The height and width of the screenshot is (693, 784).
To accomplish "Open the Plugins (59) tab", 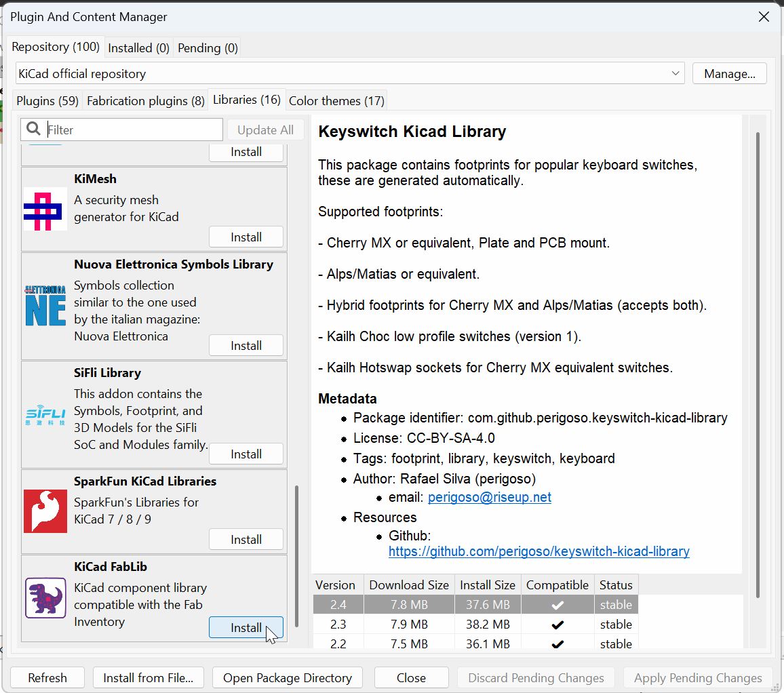I will pos(47,100).
